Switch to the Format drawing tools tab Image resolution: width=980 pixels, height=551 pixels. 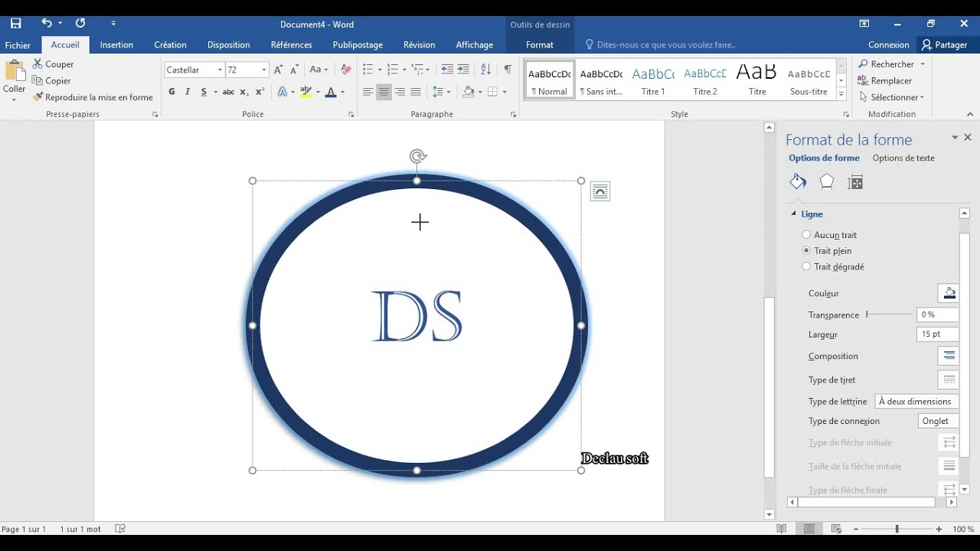(x=540, y=45)
